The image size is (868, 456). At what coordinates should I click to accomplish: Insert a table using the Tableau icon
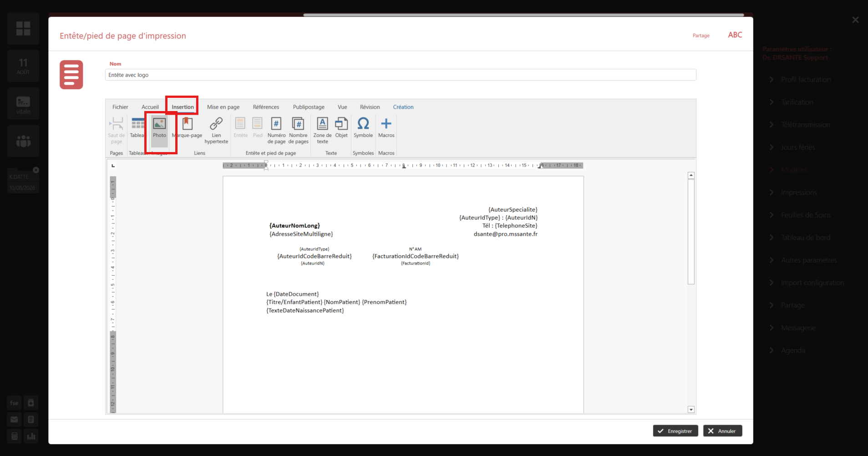point(137,128)
